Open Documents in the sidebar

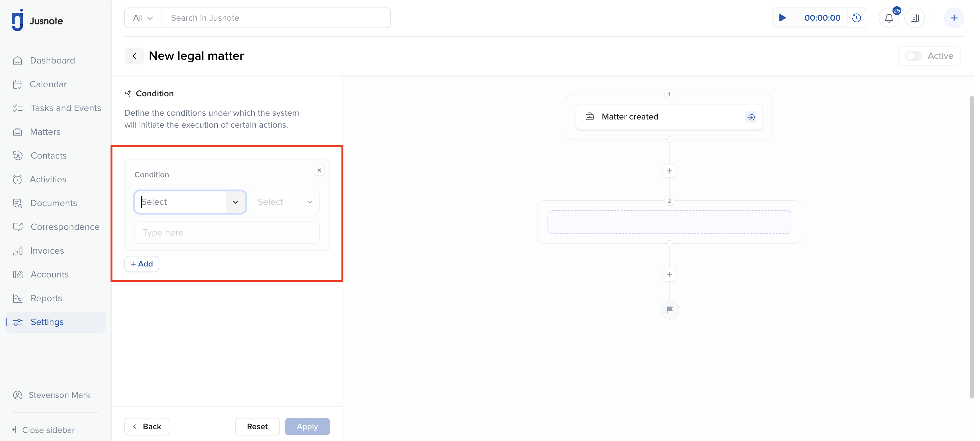point(53,203)
